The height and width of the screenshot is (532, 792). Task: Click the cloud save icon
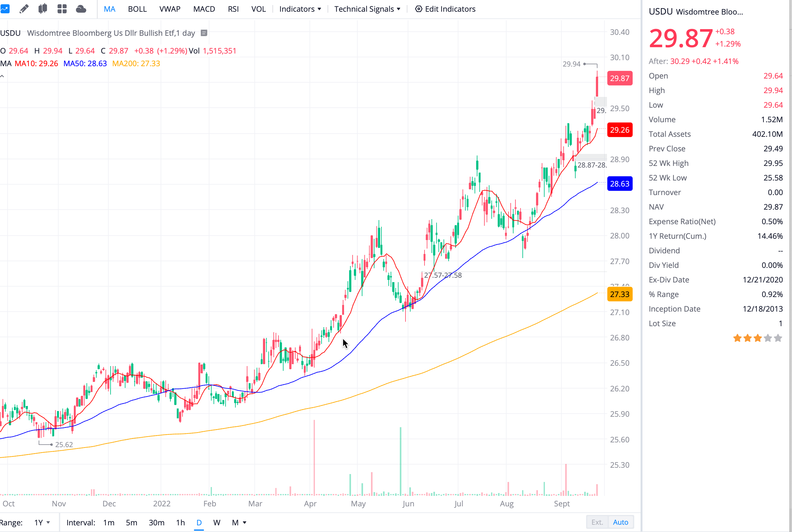tap(81, 9)
